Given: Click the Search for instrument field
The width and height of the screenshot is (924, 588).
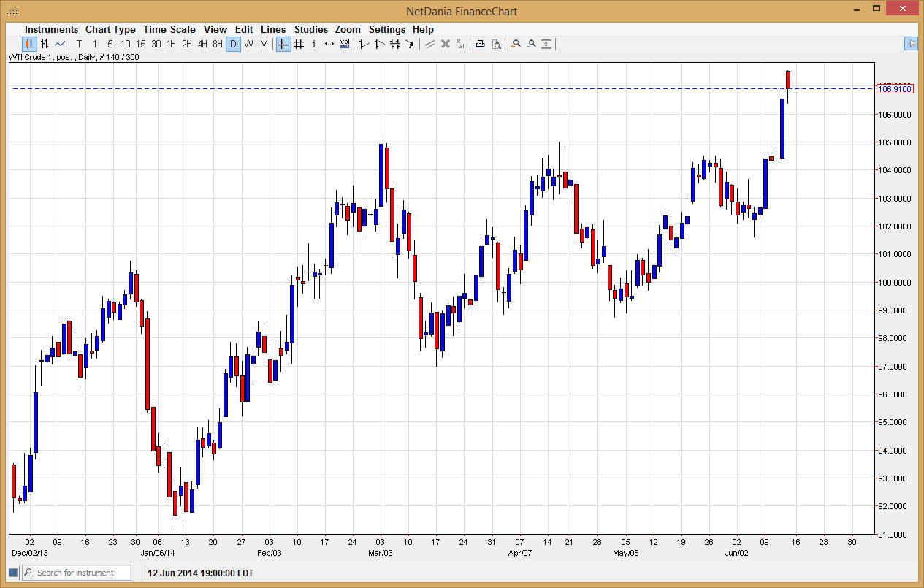Looking at the screenshot, I should coord(80,573).
